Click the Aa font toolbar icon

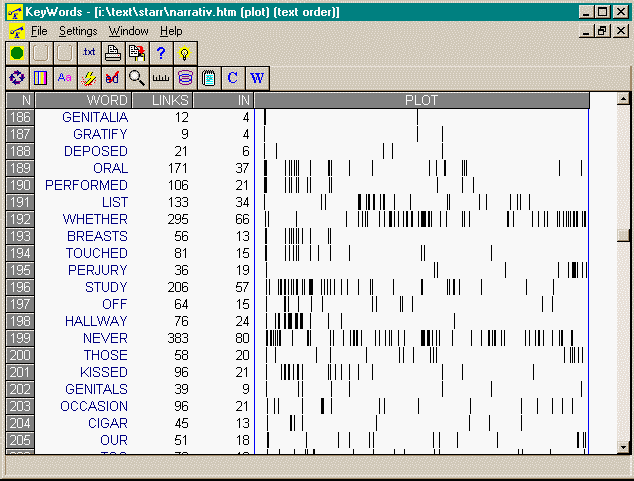tap(65, 77)
